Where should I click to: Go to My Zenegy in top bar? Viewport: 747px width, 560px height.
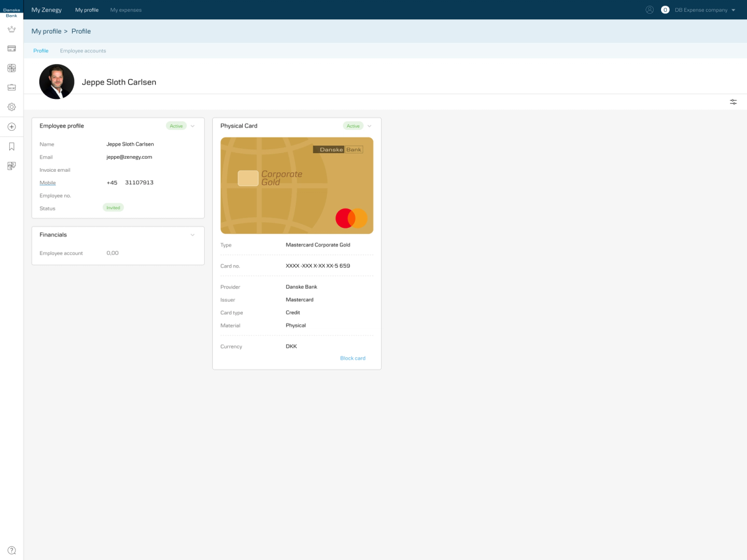coord(48,10)
